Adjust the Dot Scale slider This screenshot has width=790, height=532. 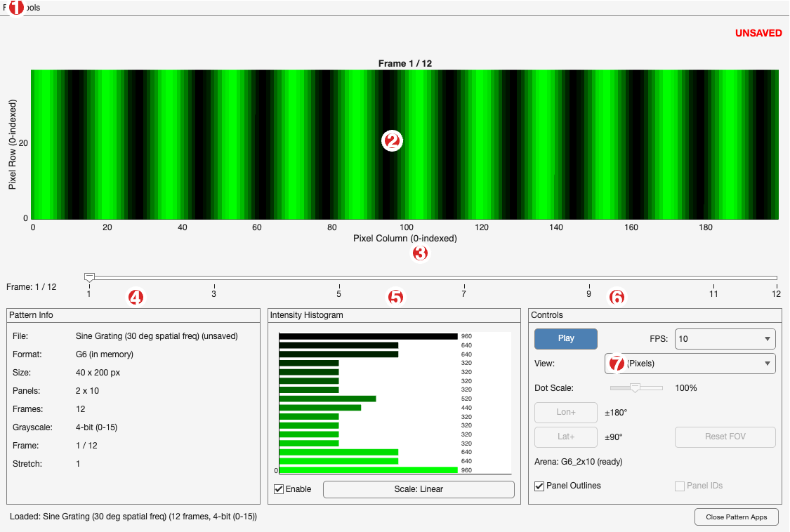tap(636, 387)
